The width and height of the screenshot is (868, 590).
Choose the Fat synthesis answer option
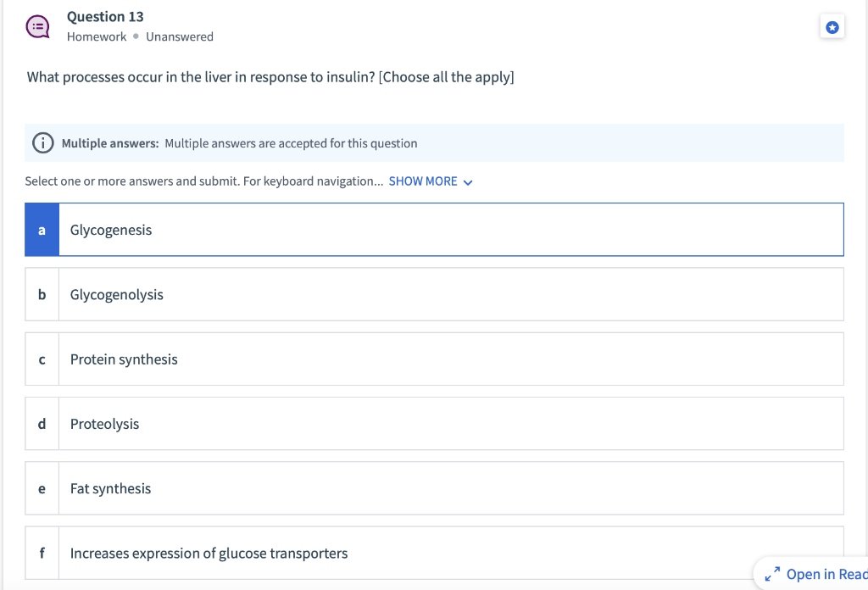(435, 488)
